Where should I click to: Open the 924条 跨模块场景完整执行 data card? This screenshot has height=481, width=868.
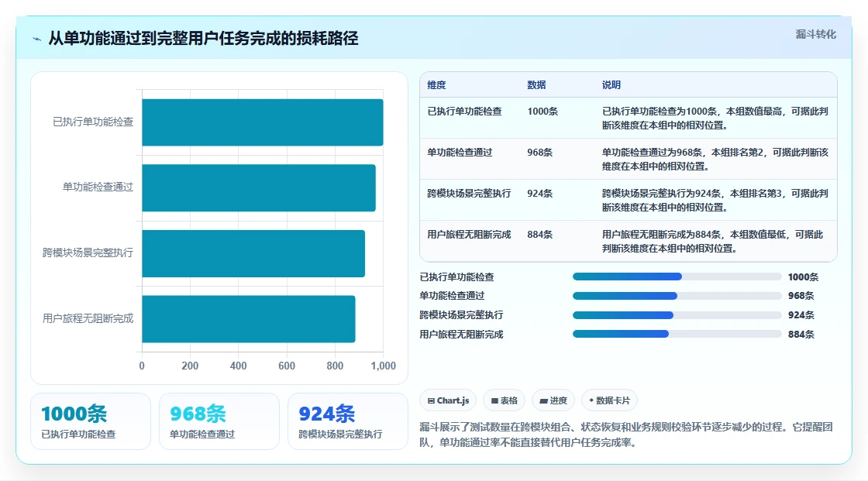[x=348, y=421]
